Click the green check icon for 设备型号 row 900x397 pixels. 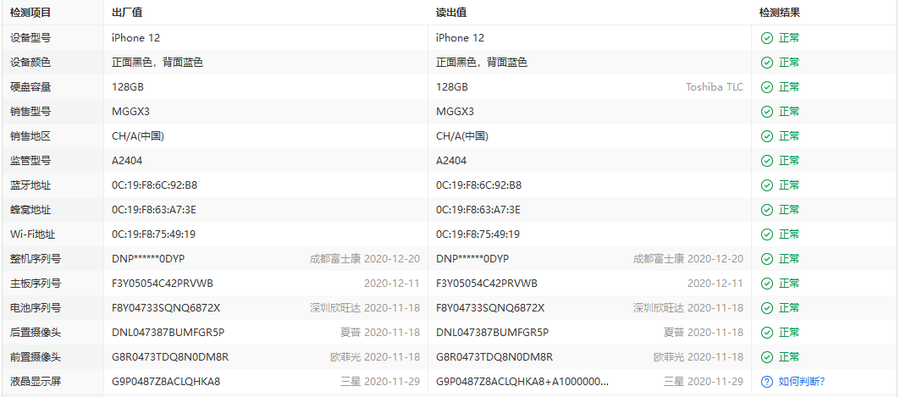pyautogui.click(x=766, y=38)
